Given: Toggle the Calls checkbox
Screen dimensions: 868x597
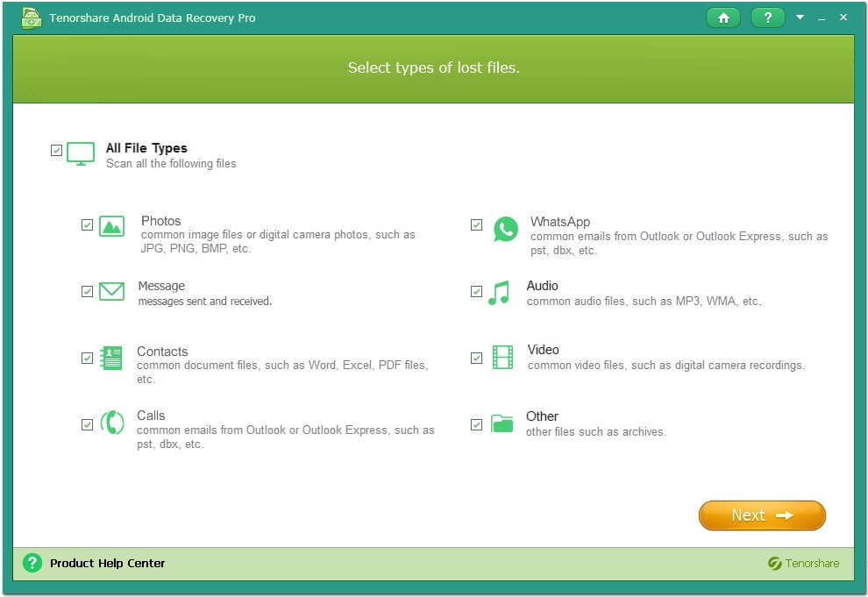Looking at the screenshot, I should (87, 424).
